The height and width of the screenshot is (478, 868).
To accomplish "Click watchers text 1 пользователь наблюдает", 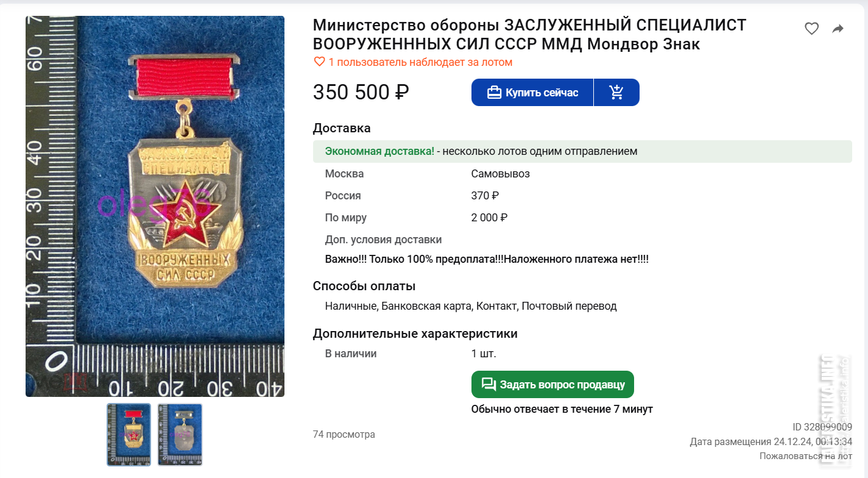I will tap(420, 62).
